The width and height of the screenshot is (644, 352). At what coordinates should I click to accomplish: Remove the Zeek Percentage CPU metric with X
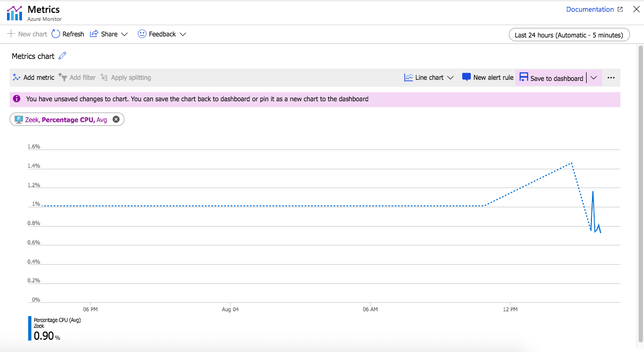point(116,119)
